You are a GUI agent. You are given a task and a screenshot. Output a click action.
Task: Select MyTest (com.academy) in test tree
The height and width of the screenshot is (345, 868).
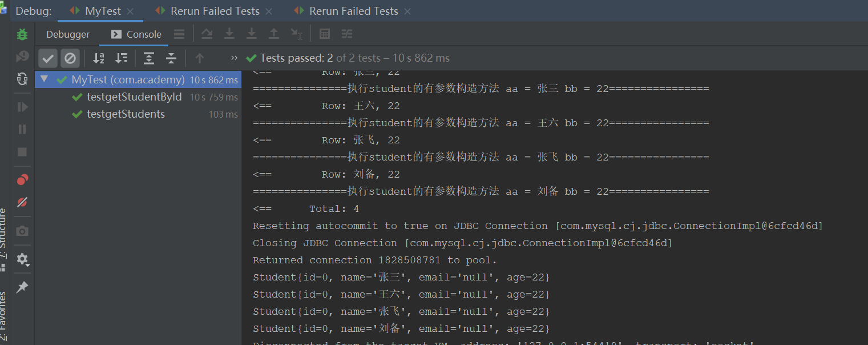pos(138,79)
